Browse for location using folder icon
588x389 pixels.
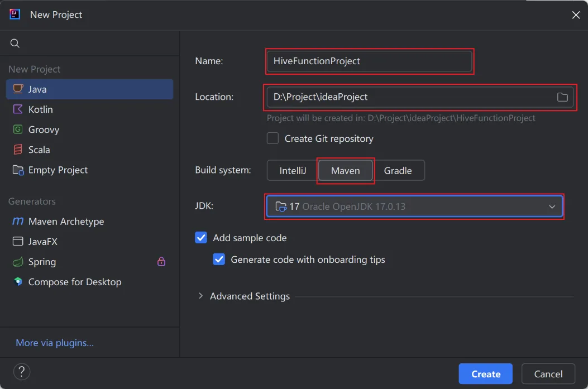(562, 97)
